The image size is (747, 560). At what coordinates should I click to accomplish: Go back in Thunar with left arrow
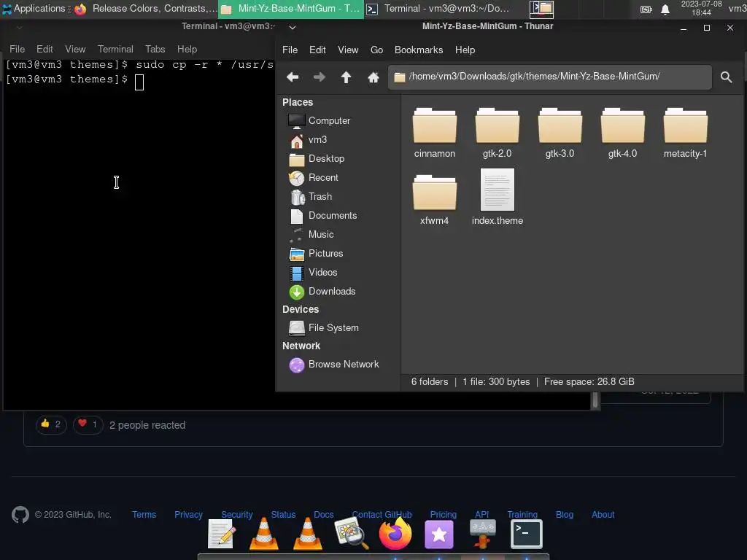point(293,77)
